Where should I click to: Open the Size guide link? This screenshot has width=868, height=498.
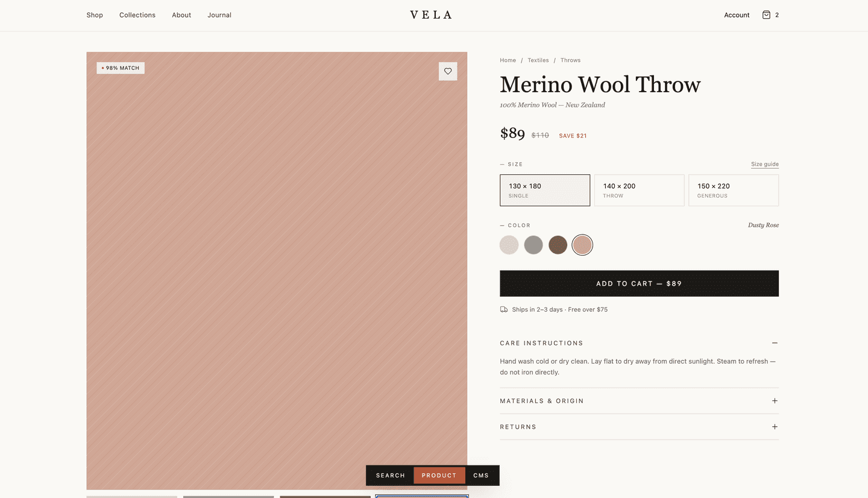(x=764, y=163)
